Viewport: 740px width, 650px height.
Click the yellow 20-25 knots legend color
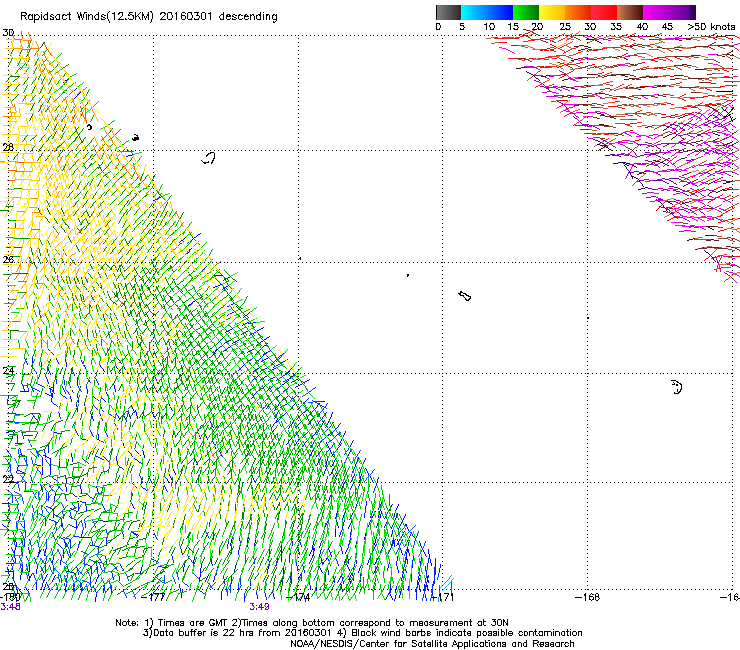point(552,12)
